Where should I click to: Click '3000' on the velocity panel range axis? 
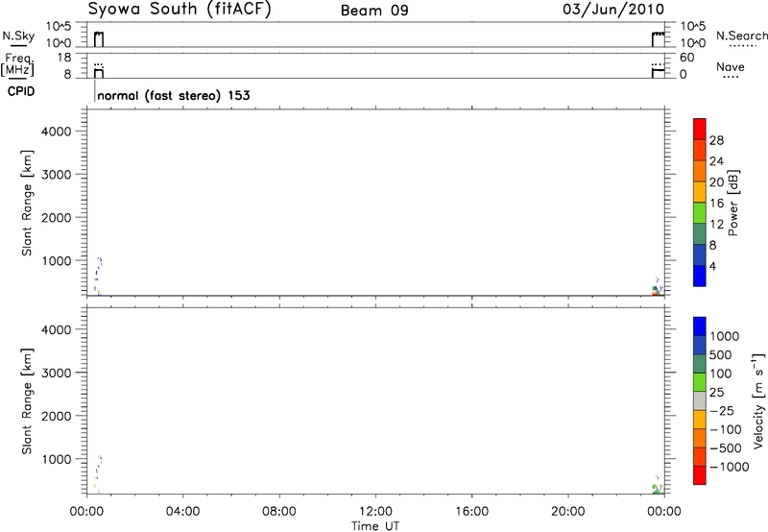[57, 373]
